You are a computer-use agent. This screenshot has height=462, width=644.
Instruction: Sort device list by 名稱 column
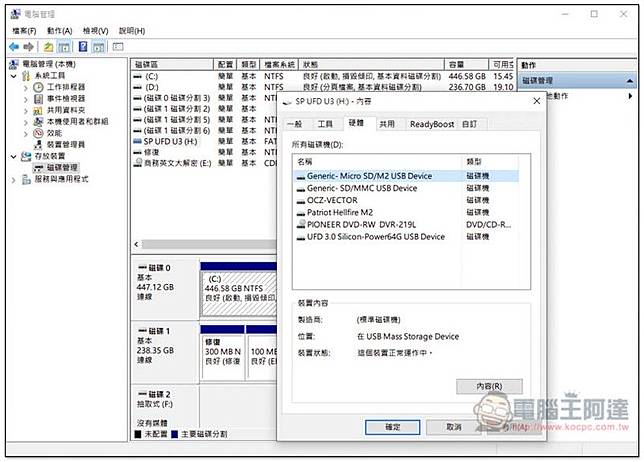(x=378, y=162)
